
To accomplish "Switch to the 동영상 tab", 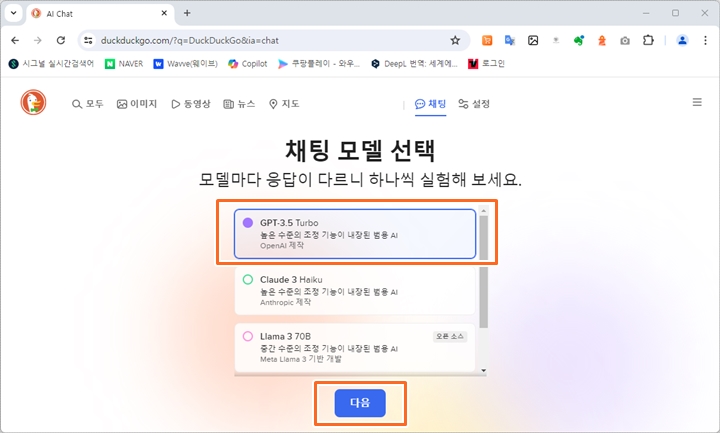I will tap(191, 104).
